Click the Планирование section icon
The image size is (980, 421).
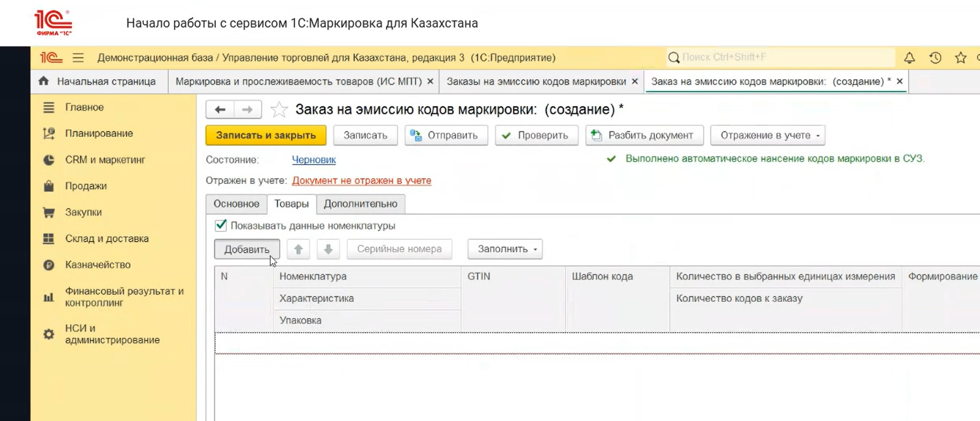[x=48, y=134]
